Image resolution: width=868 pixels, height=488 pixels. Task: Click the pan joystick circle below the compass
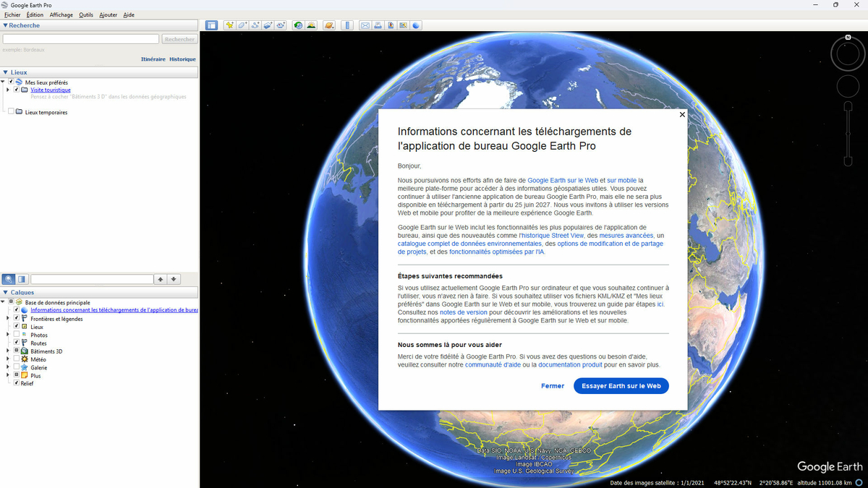848,86
